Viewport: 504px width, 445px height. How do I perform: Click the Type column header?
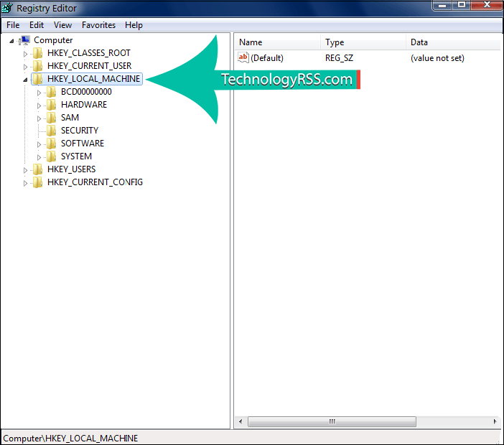pos(363,42)
